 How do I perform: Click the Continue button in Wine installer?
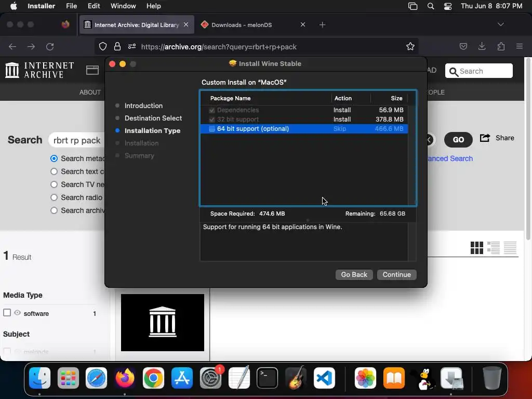click(396, 274)
